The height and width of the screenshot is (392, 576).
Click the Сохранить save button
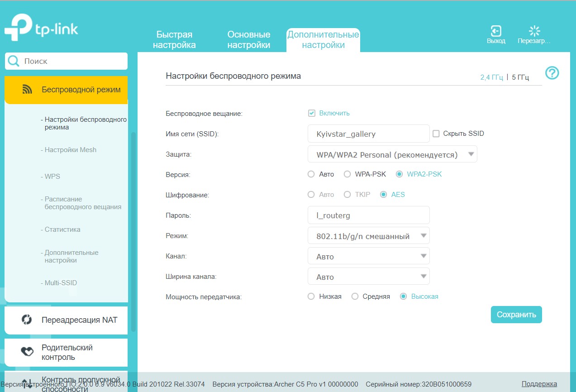(516, 315)
